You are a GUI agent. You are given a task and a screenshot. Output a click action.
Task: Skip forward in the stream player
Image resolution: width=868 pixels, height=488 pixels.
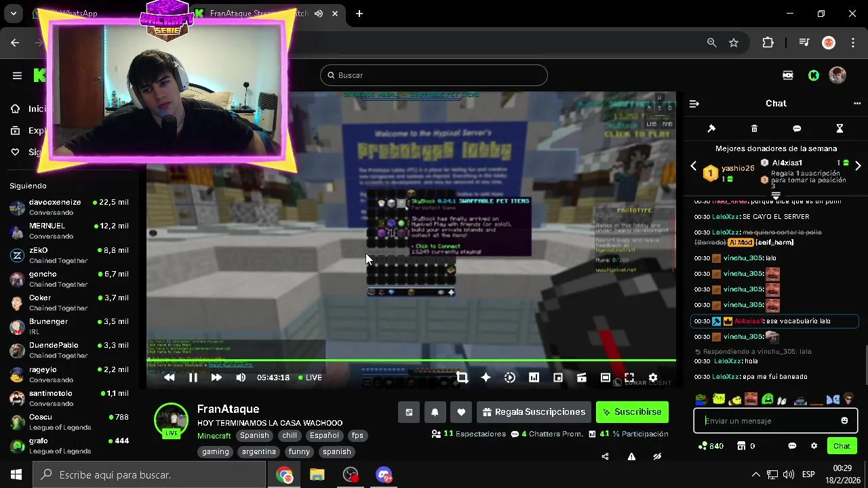tap(216, 378)
